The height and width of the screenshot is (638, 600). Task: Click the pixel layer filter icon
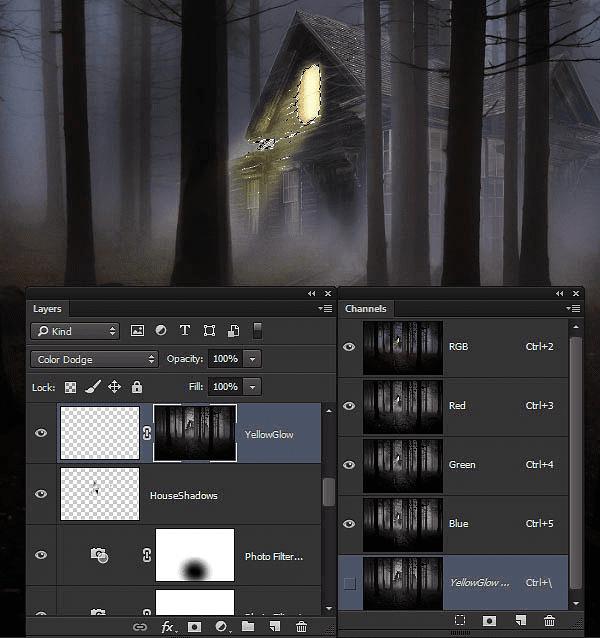(137, 330)
